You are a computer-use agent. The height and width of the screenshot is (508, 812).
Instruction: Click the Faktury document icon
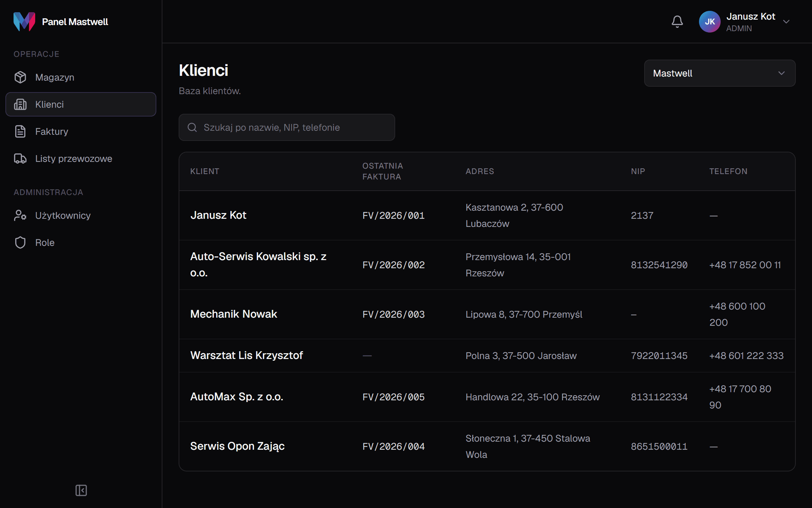pos(20,131)
